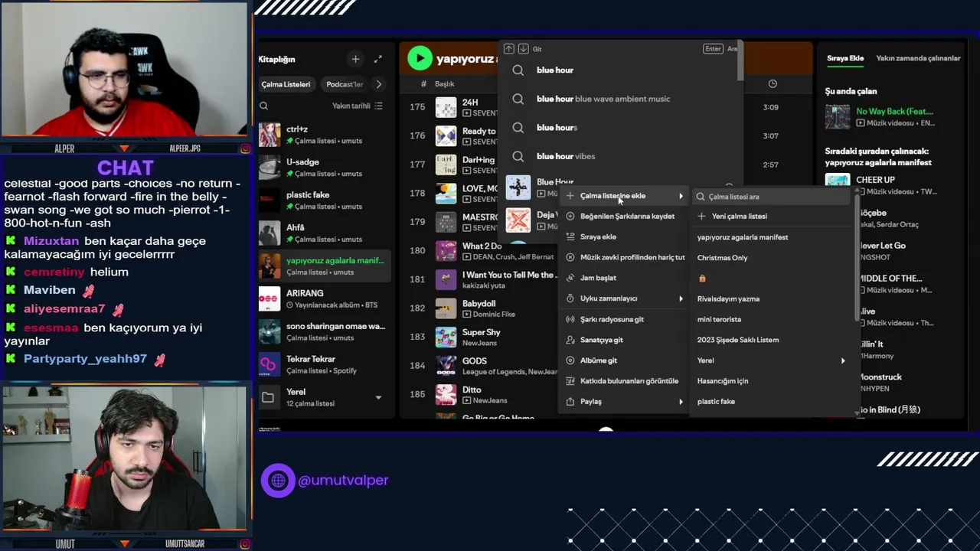The width and height of the screenshot is (980, 551).
Task: Click the globe icon beside @umutvalper
Action: [278, 481]
